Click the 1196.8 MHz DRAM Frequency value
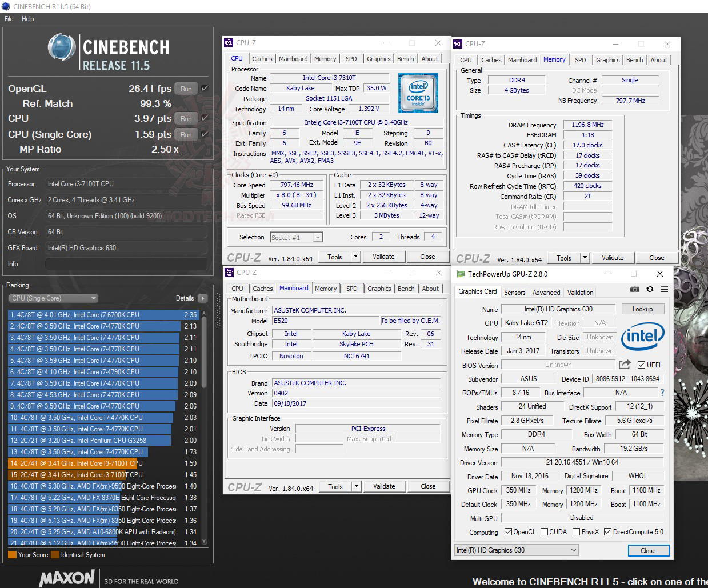This screenshot has height=588, width=708. click(587, 125)
